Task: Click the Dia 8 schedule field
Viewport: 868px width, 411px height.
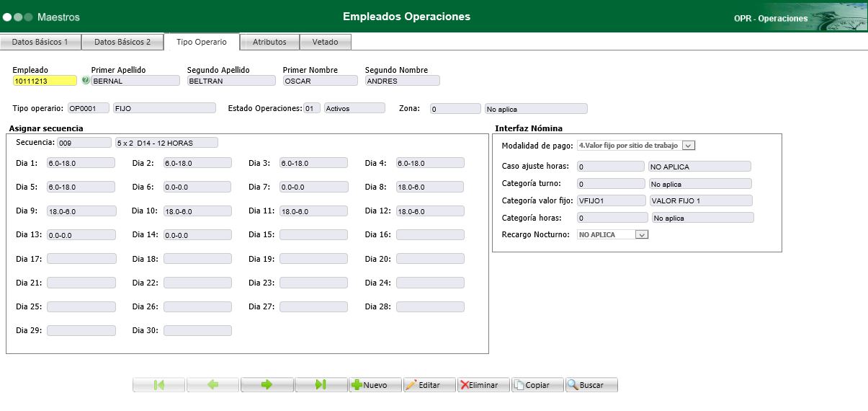Action: [x=430, y=187]
